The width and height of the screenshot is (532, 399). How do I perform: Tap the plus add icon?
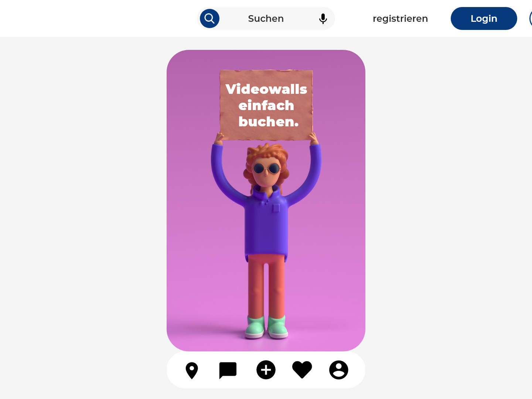266,370
